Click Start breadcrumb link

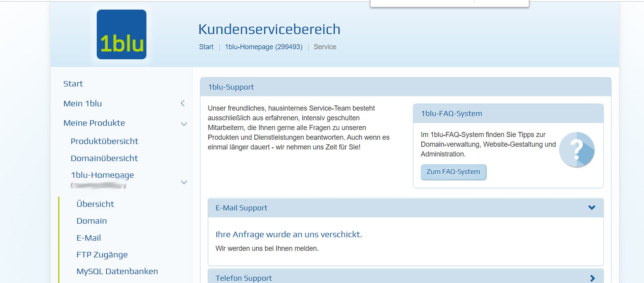(x=206, y=47)
